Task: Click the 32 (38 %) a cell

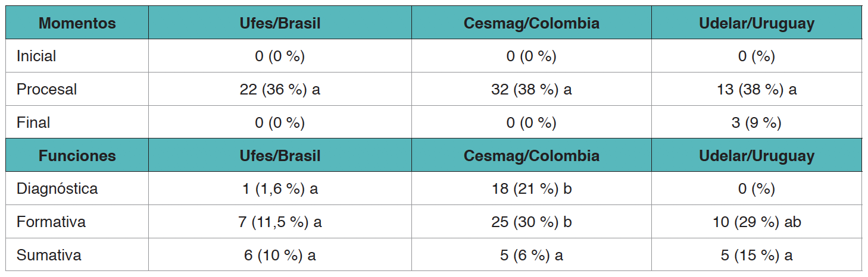Action: coord(531,90)
